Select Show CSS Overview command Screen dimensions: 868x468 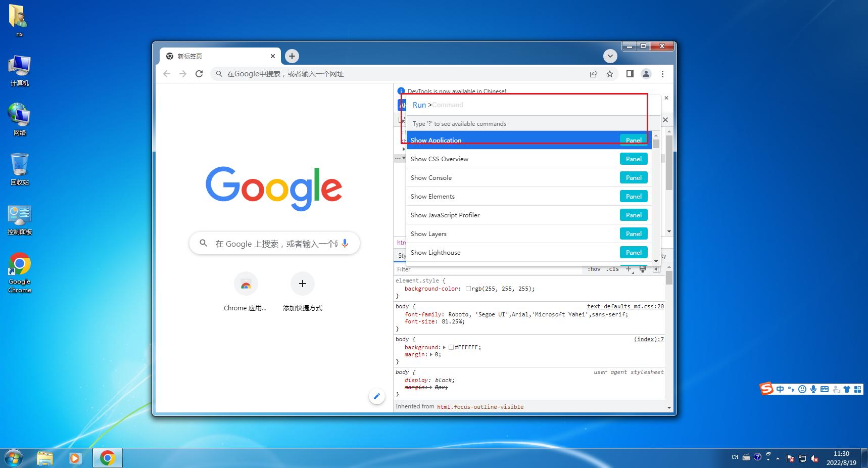pos(529,159)
